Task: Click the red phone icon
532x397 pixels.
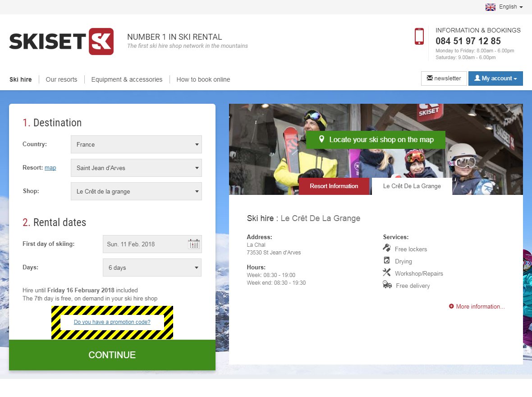Action: click(419, 37)
